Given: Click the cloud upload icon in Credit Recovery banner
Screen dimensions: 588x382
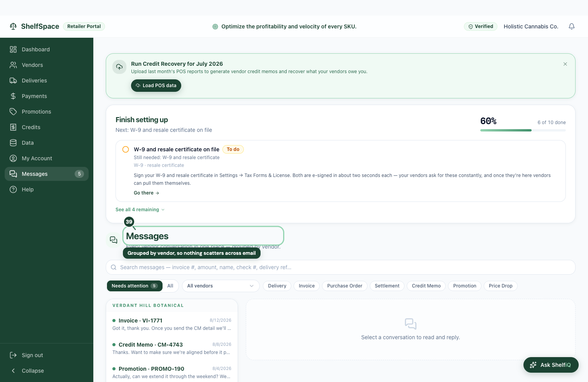Looking at the screenshot, I should pyautogui.click(x=119, y=67).
